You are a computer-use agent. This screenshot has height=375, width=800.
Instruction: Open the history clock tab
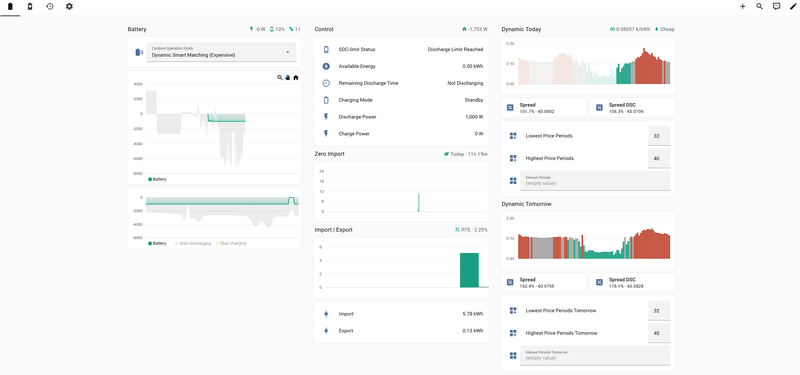point(49,7)
